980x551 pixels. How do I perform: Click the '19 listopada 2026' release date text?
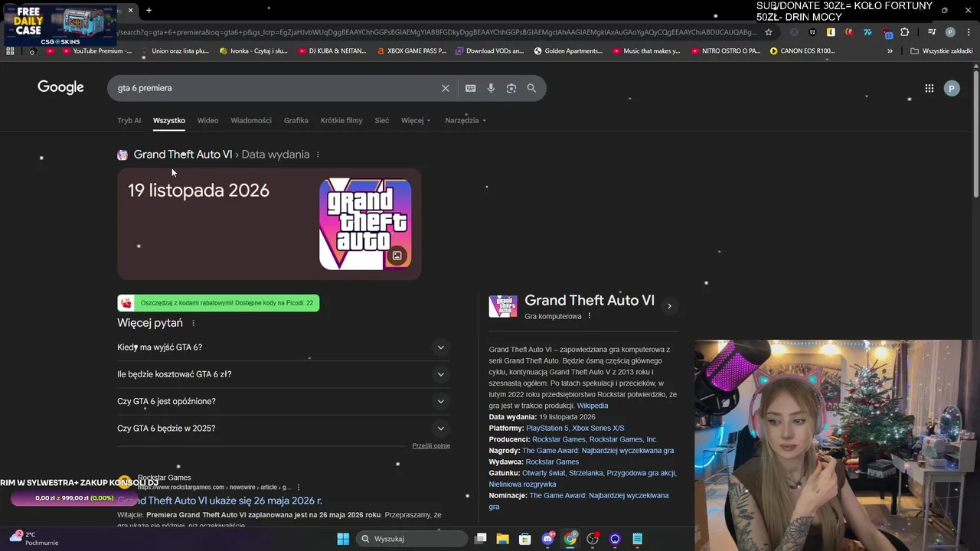198,191
